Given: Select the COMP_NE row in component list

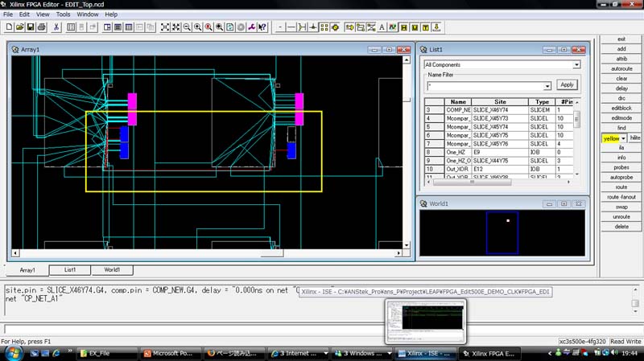Looking at the screenshot, I should tap(498, 110).
